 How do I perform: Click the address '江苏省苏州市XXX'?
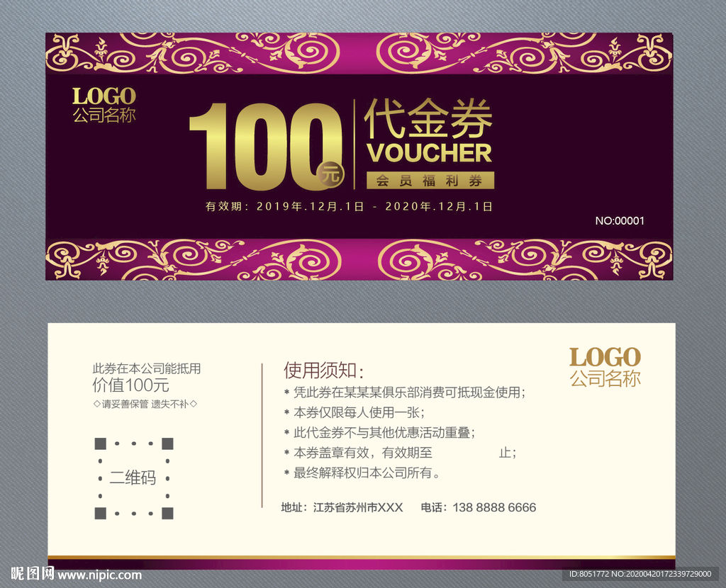pyautogui.click(x=358, y=507)
